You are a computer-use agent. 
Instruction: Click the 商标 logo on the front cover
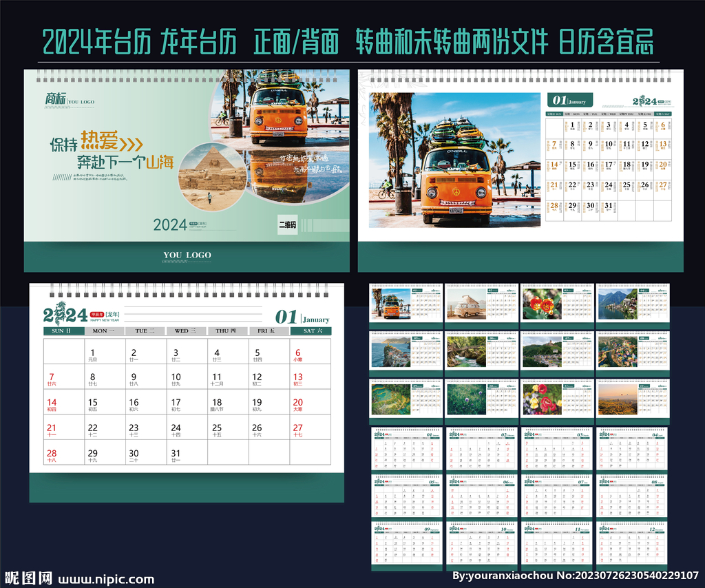55,98
